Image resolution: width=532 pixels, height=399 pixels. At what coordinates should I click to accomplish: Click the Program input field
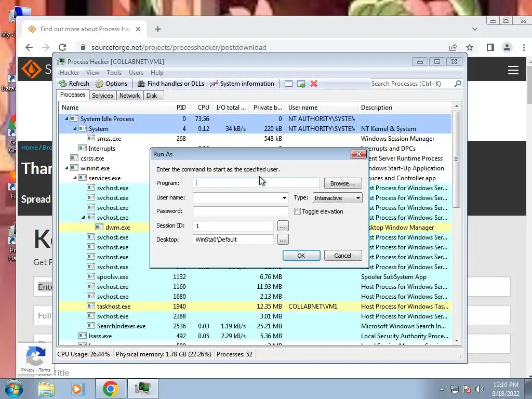coord(256,183)
